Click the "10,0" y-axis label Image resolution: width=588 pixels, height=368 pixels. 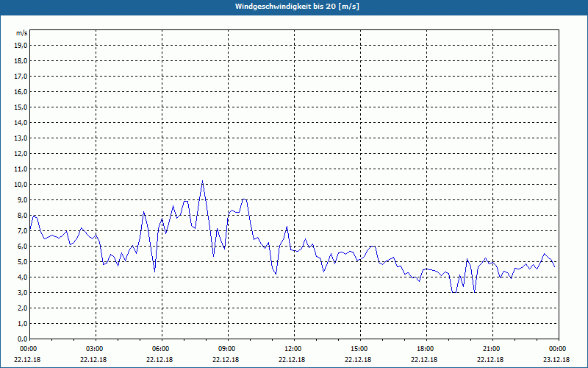21,185
